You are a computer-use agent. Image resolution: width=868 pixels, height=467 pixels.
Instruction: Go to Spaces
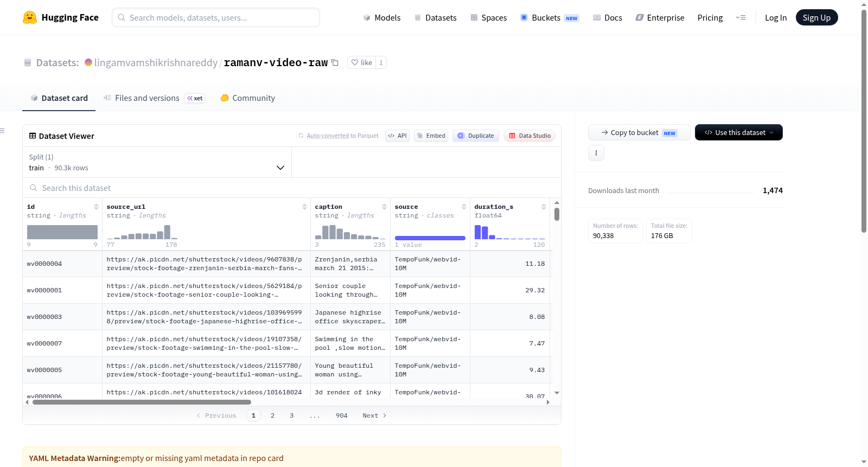coord(488,17)
